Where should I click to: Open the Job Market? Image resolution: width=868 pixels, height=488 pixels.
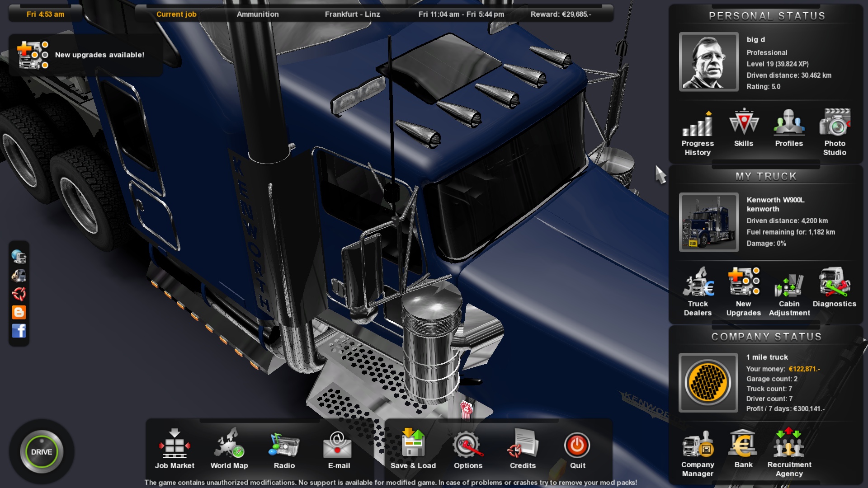[x=175, y=449]
